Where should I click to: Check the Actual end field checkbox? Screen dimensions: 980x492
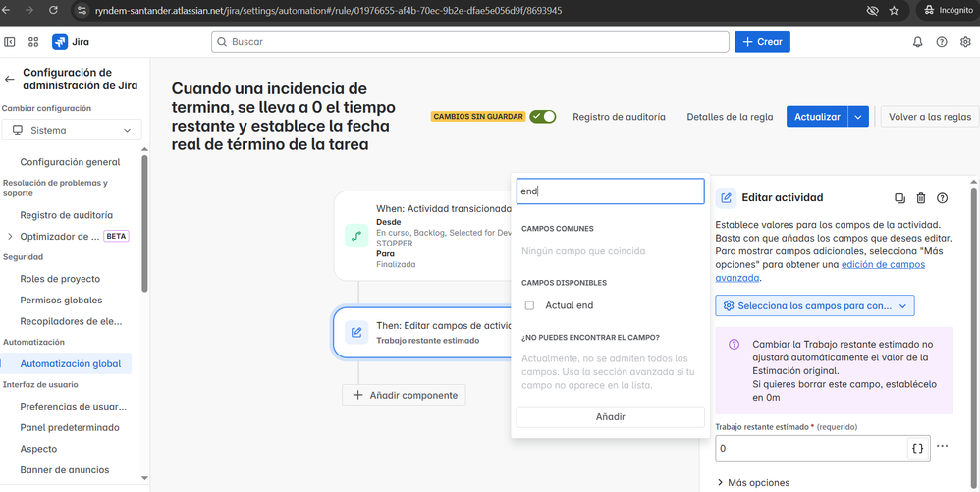coord(530,305)
